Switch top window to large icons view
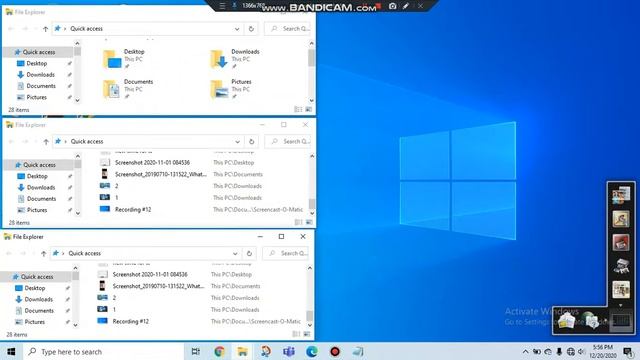Image resolution: width=640 pixels, height=360 pixels. pyautogui.click(x=309, y=109)
